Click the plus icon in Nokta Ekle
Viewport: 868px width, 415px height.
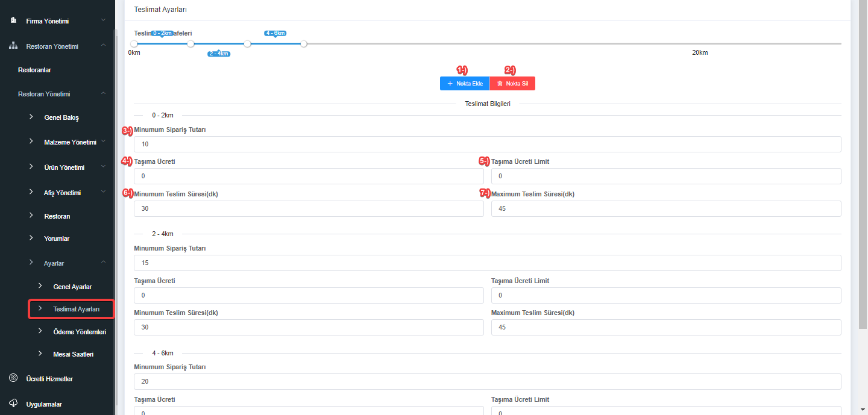450,84
